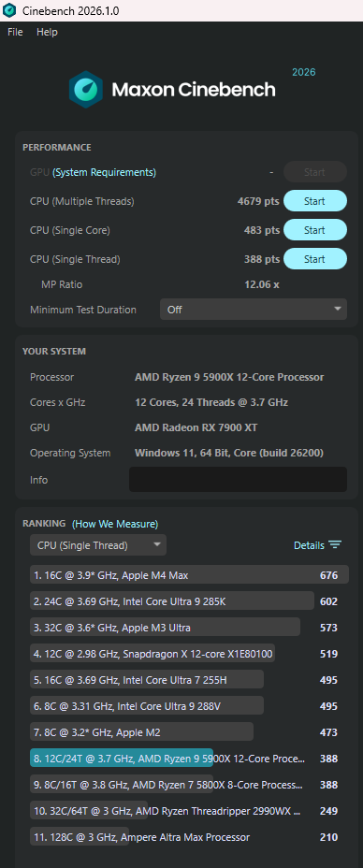Click the Cinebench app icon in title bar
The image size is (363, 868).
pyautogui.click(x=9, y=10)
